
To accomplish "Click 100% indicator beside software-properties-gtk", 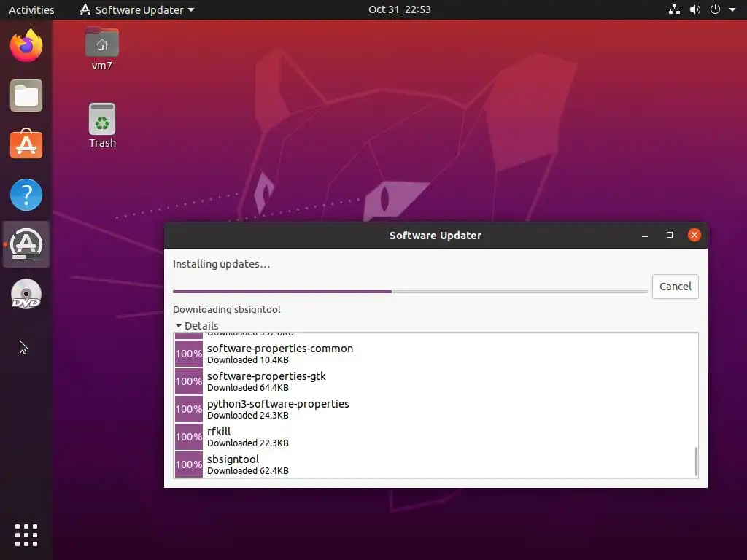I will point(189,381).
